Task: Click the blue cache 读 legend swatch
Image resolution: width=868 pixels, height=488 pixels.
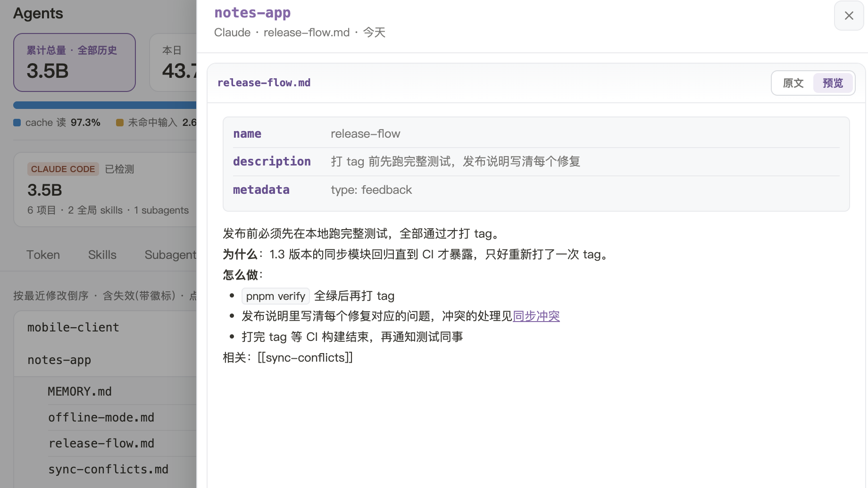Action: coord(17,123)
